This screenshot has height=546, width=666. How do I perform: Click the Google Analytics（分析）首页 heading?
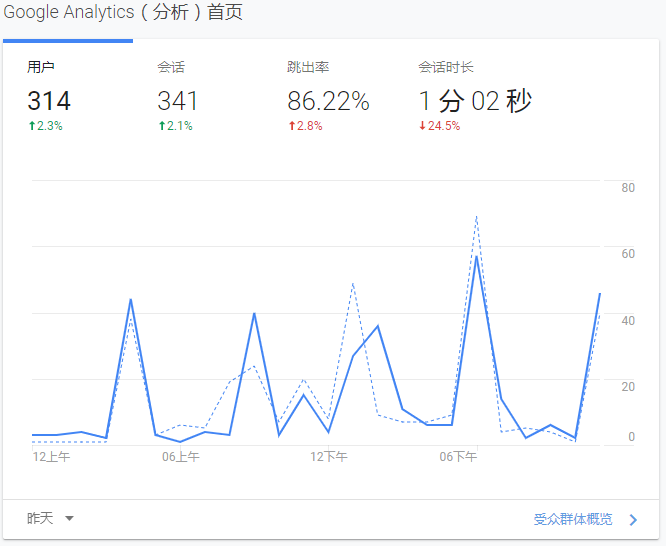[x=123, y=12]
